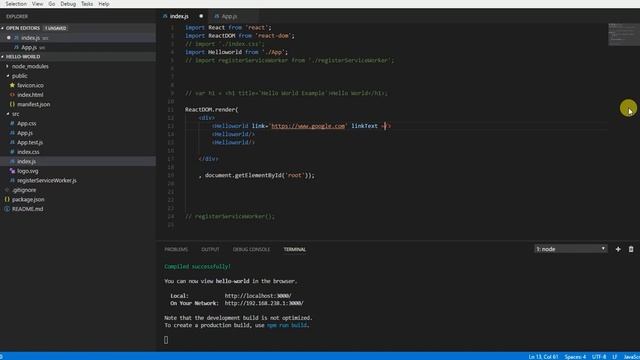
Task: Click the manifest.json braces icon
Action: 12,104
